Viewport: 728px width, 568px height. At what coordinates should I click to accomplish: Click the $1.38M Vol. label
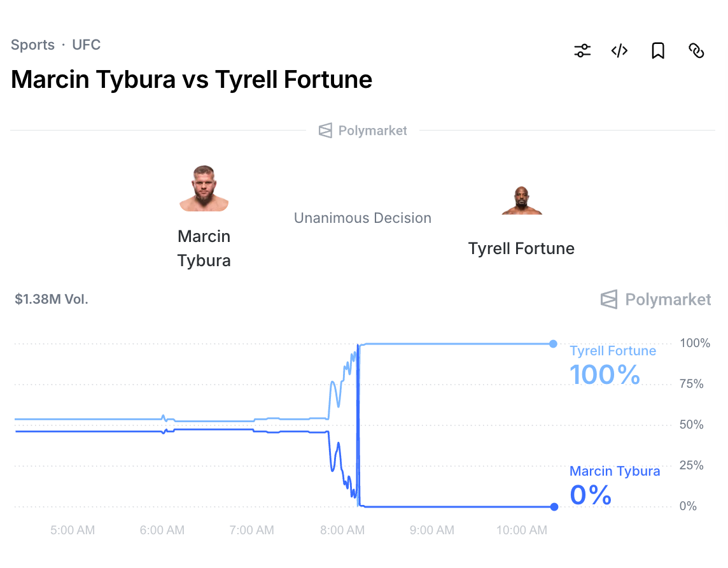tap(52, 299)
